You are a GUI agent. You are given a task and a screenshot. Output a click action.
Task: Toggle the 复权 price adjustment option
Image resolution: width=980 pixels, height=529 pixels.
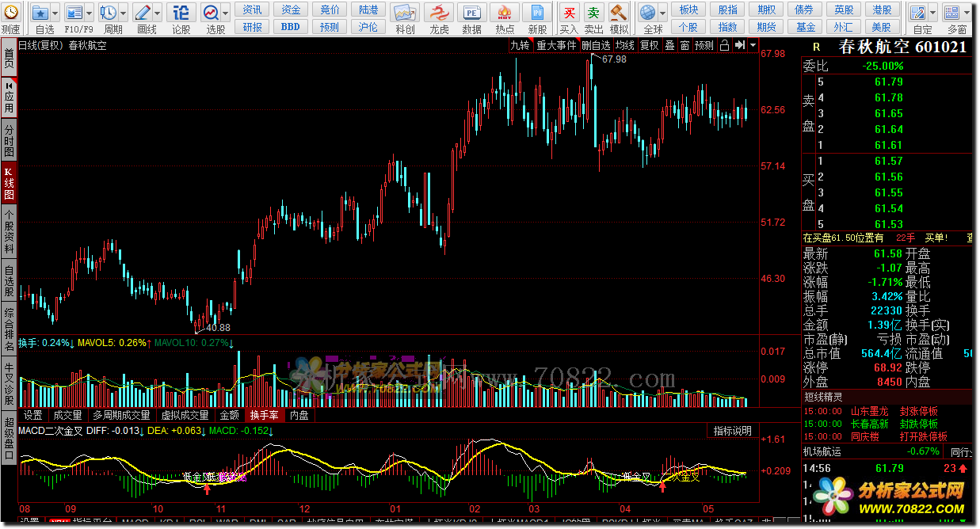(650, 45)
